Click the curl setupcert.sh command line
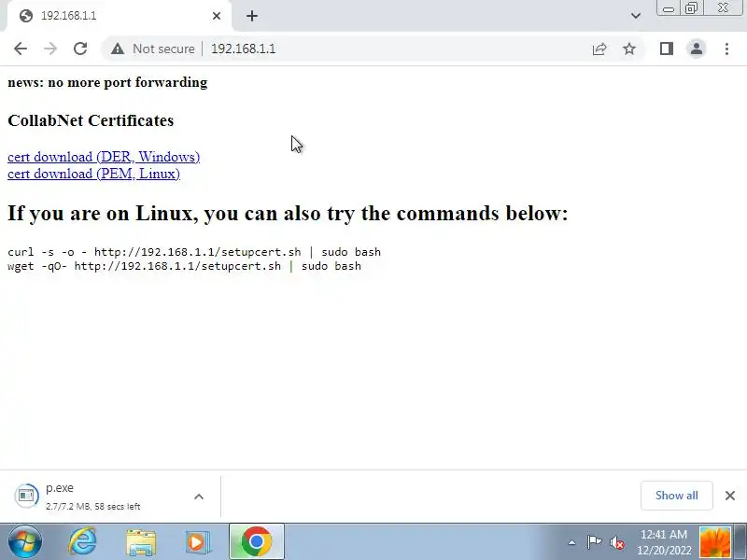 click(194, 252)
